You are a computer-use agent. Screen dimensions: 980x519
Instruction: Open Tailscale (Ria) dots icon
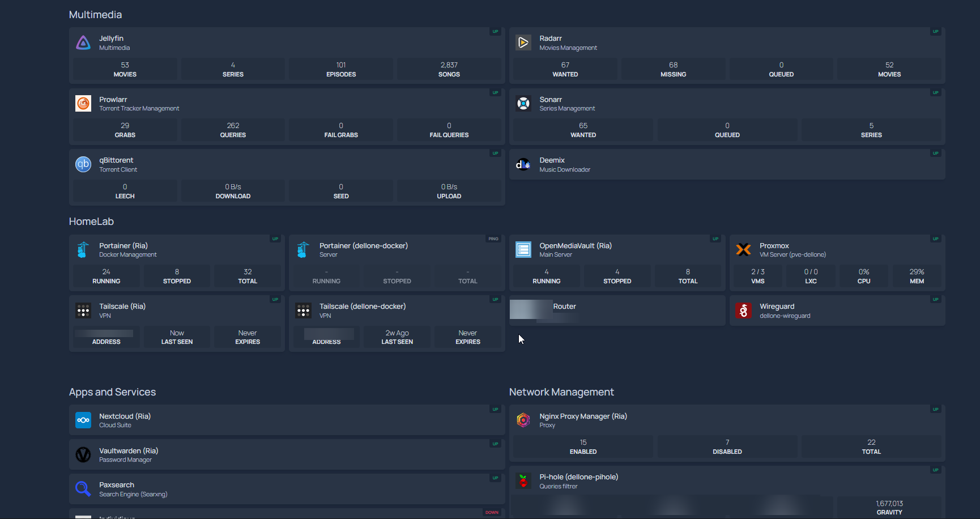point(83,310)
